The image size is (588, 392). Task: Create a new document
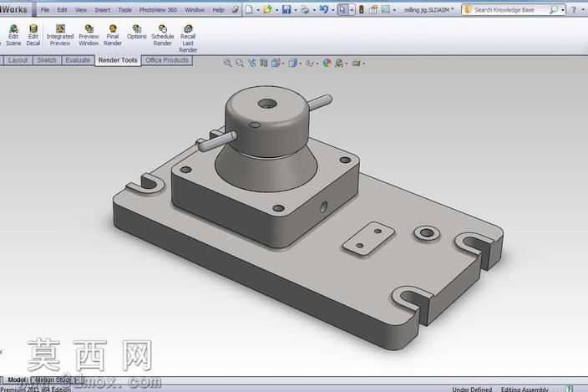click(x=249, y=10)
